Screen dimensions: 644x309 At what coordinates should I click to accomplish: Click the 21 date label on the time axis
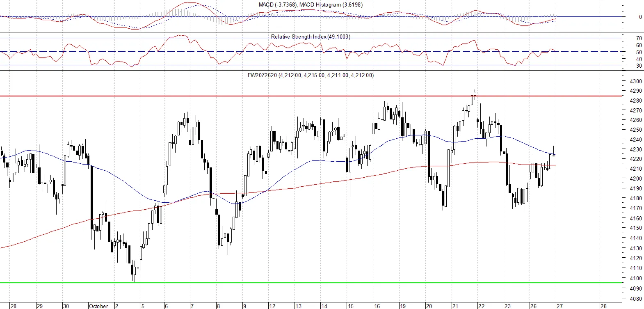pos(455,306)
